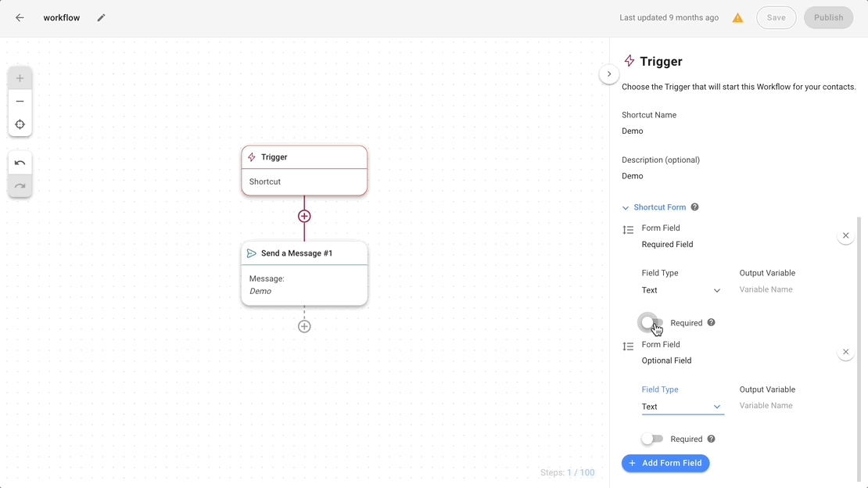
Task: Open Field Type dropdown for Optional Field
Action: coord(682,407)
